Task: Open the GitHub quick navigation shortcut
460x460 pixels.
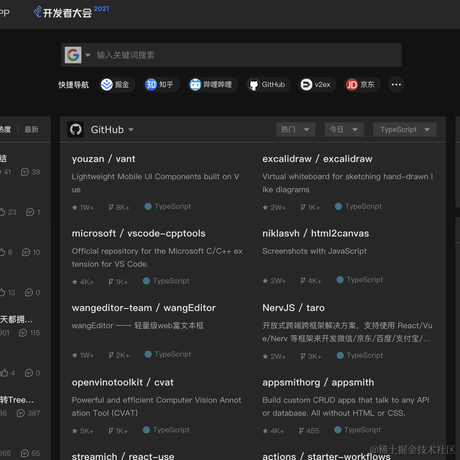Action: click(x=267, y=85)
